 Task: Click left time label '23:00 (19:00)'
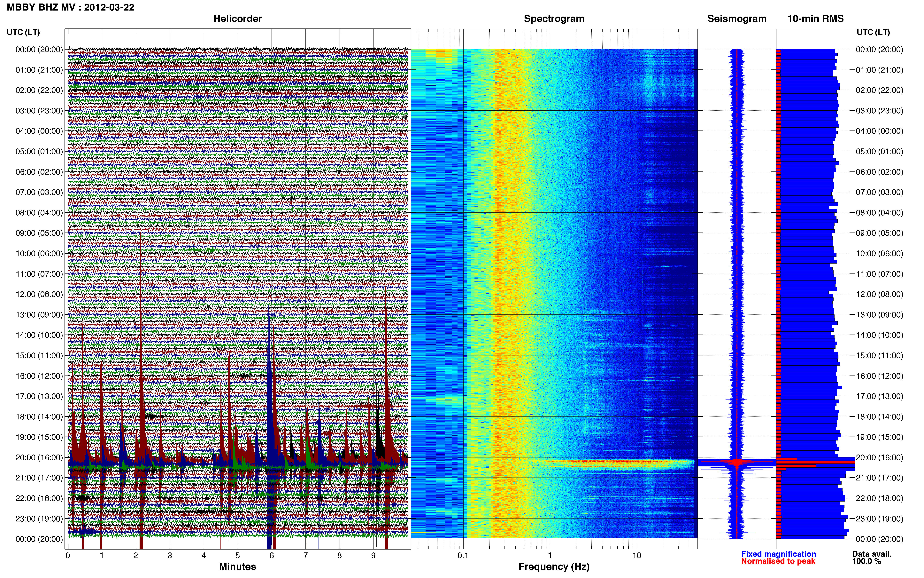pyautogui.click(x=39, y=519)
